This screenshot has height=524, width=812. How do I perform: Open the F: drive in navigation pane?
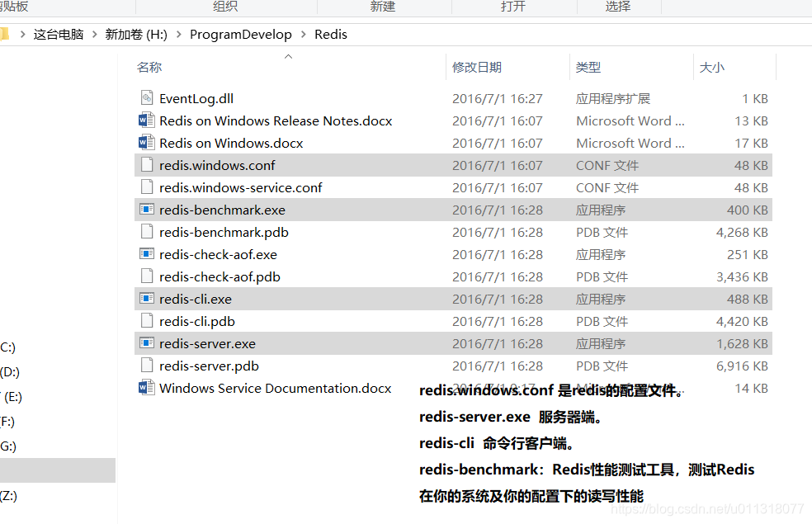click(7, 422)
